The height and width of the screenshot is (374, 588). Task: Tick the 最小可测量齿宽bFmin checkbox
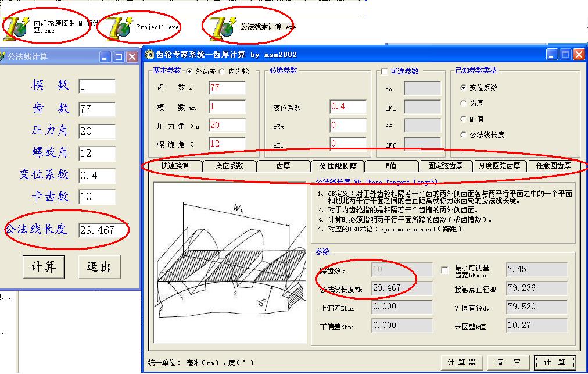pyautogui.click(x=444, y=270)
